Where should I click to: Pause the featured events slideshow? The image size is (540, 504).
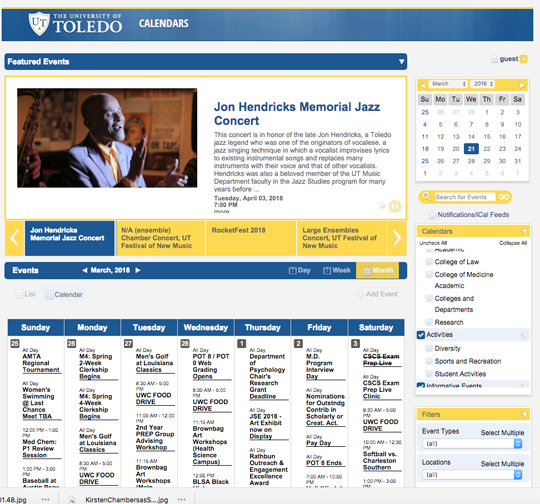click(395, 206)
